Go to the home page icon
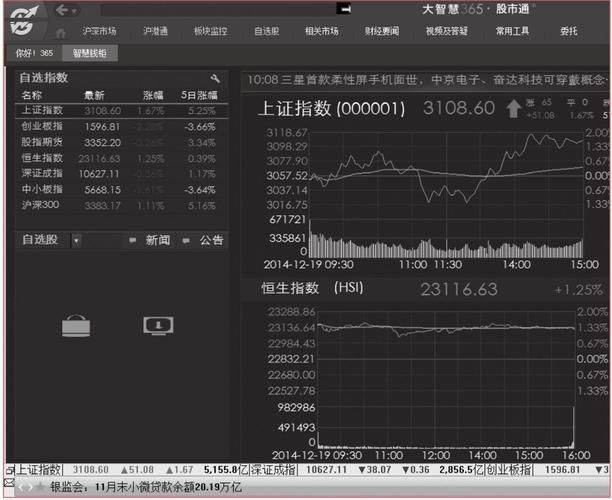The height and width of the screenshot is (500, 612). (x=60, y=33)
